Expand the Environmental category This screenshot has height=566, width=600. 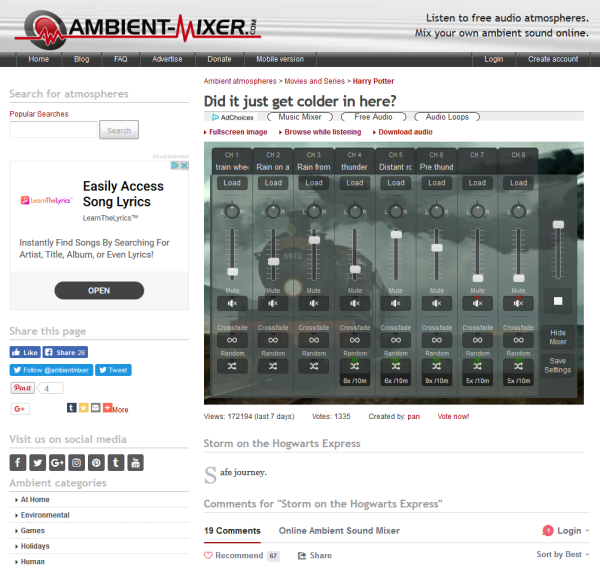45,515
